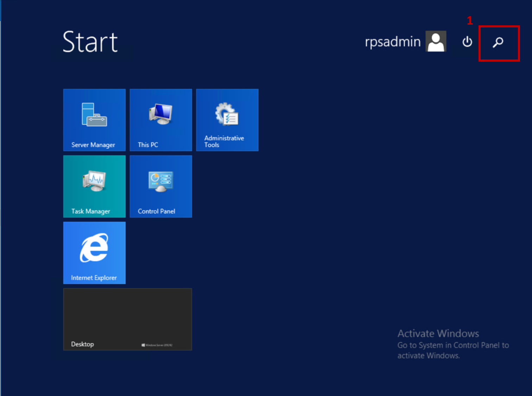This screenshot has height=396, width=532.
Task: Start Task Manager from its tile
Action: (94, 187)
